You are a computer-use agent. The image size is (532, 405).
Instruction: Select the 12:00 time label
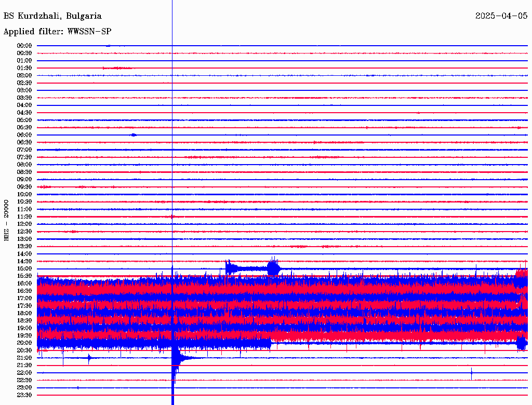24,224
